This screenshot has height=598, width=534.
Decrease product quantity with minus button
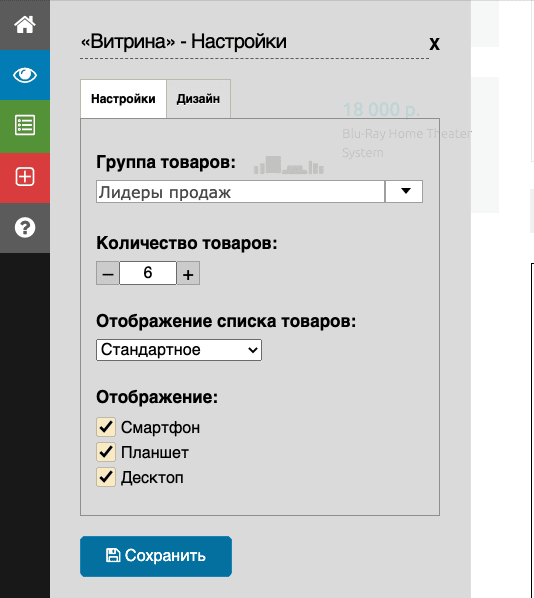tap(108, 273)
